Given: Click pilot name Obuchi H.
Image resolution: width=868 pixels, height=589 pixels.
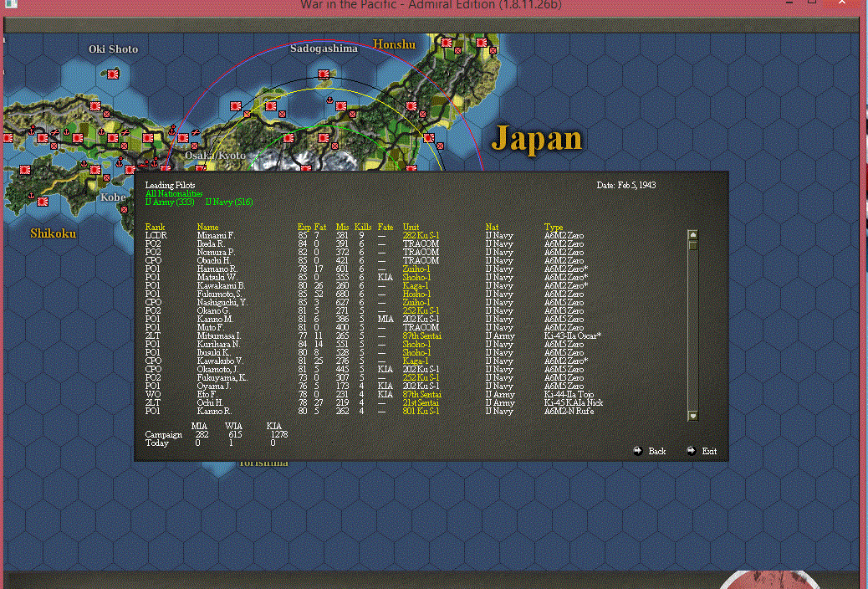Looking at the screenshot, I should (x=214, y=260).
